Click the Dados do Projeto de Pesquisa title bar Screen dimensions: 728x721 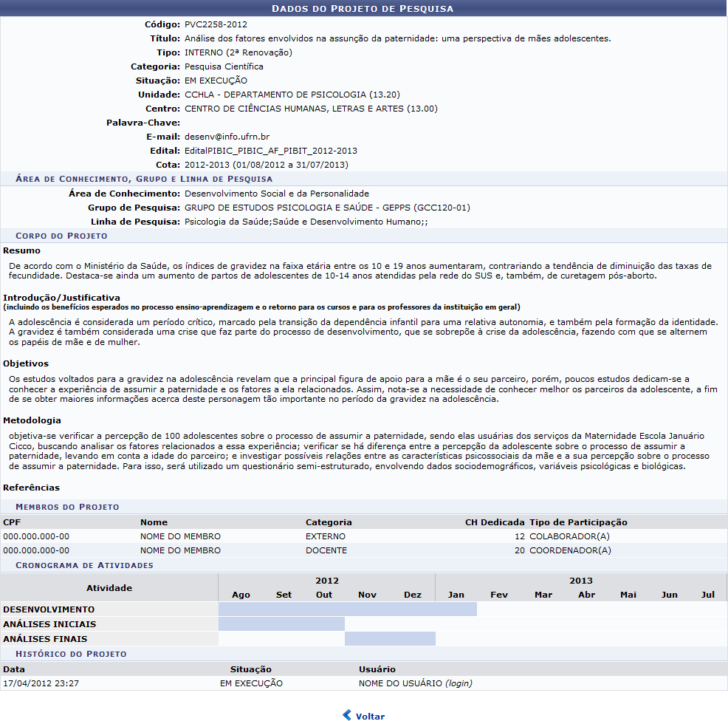[363, 8]
